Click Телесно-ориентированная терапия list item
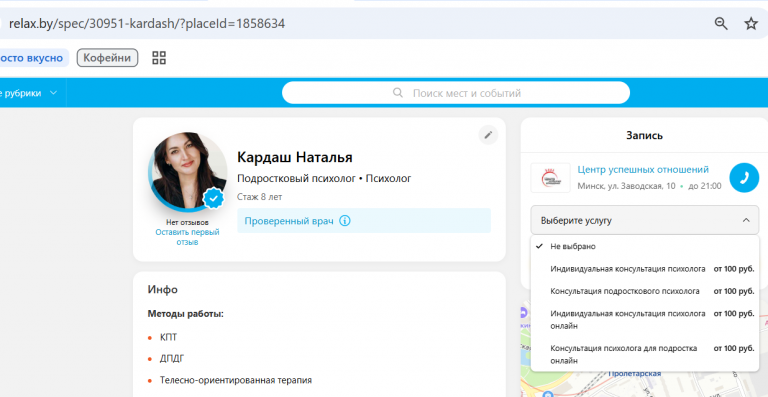Screen dimensions: 768x397 tap(236, 380)
